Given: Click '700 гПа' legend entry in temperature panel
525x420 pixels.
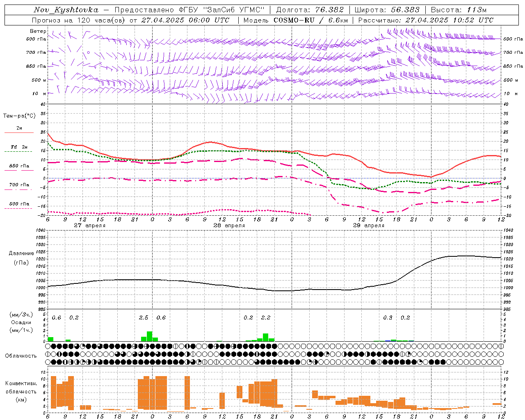Looking at the screenshot, I should (x=19, y=185).
